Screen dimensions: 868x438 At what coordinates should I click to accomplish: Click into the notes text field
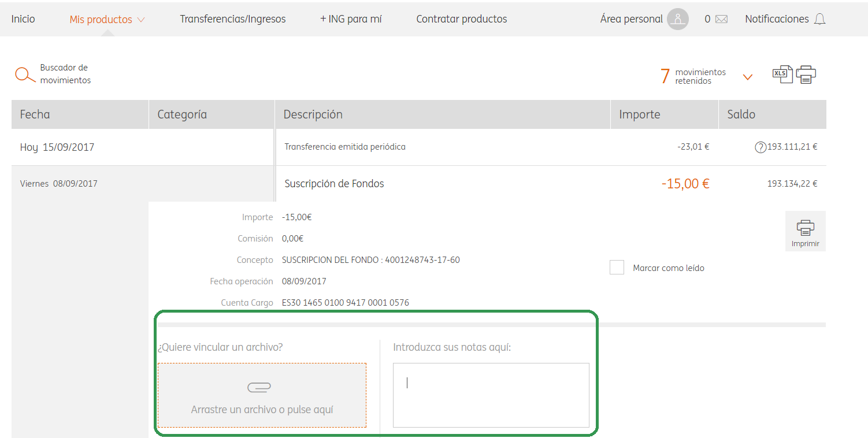coord(491,395)
